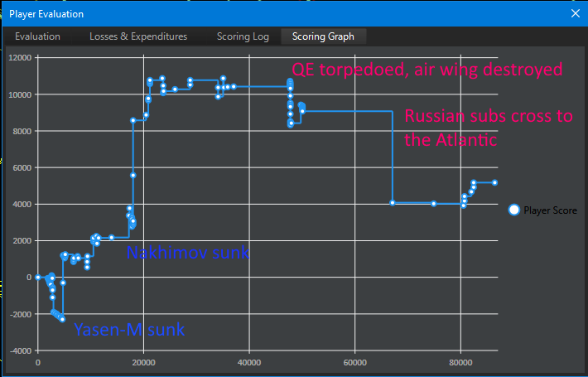Click the x-axis label 80000
Viewport: 588px width, 377px height.
pos(460,363)
